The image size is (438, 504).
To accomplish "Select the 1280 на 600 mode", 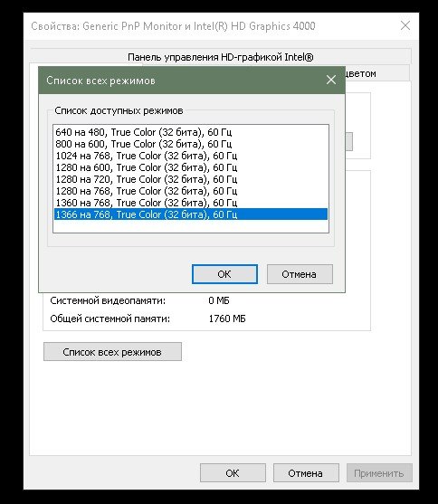I will pos(191,167).
